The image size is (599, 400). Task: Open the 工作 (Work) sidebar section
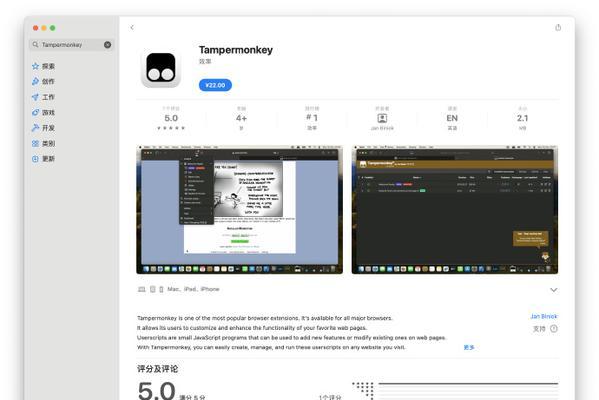point(44,97)
